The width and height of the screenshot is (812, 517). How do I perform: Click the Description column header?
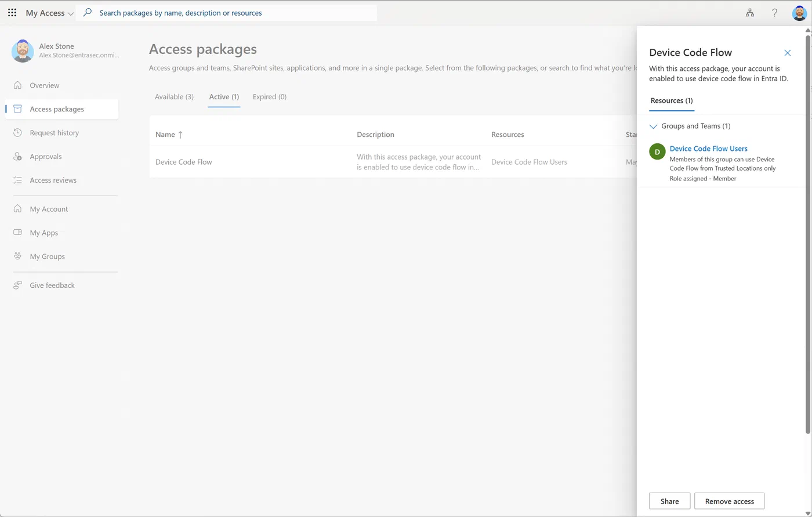[x=375, y=135]
